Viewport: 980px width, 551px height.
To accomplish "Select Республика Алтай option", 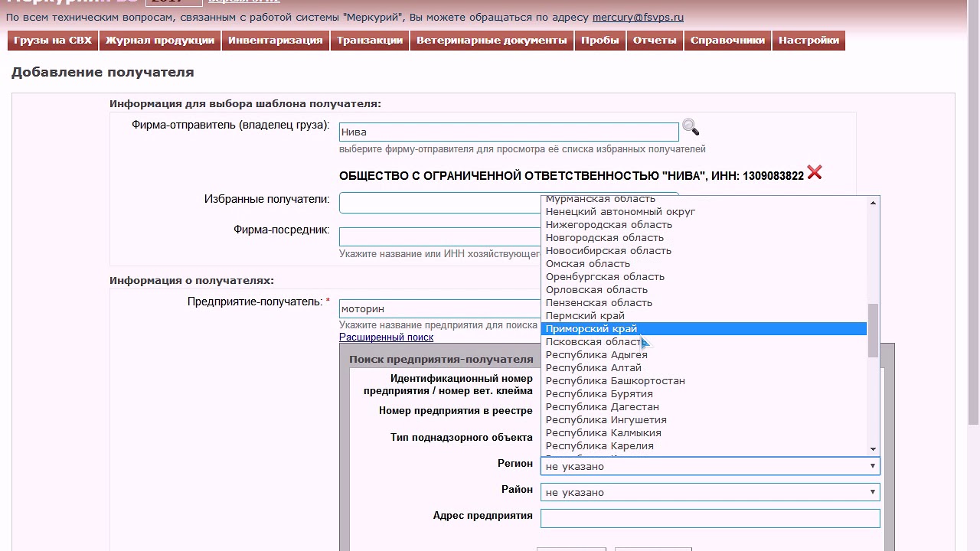I will pyautogui.click(x=704, y=367).
